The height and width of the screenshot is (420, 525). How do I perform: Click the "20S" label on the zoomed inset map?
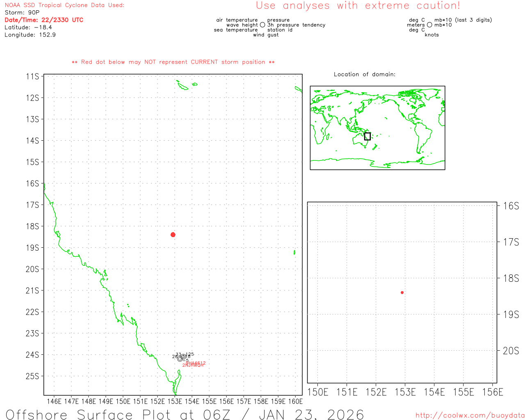click(x=511, y=351)
